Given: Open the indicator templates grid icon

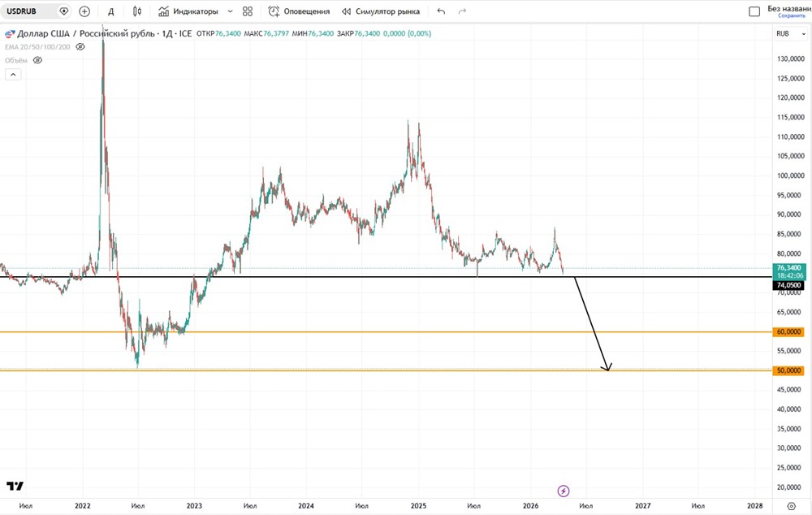Looking at the screenshot, I should click(248, 11).
